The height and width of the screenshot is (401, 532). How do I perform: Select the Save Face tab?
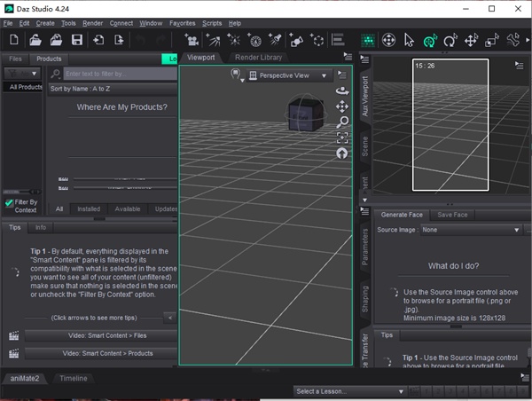pos(453,215)
